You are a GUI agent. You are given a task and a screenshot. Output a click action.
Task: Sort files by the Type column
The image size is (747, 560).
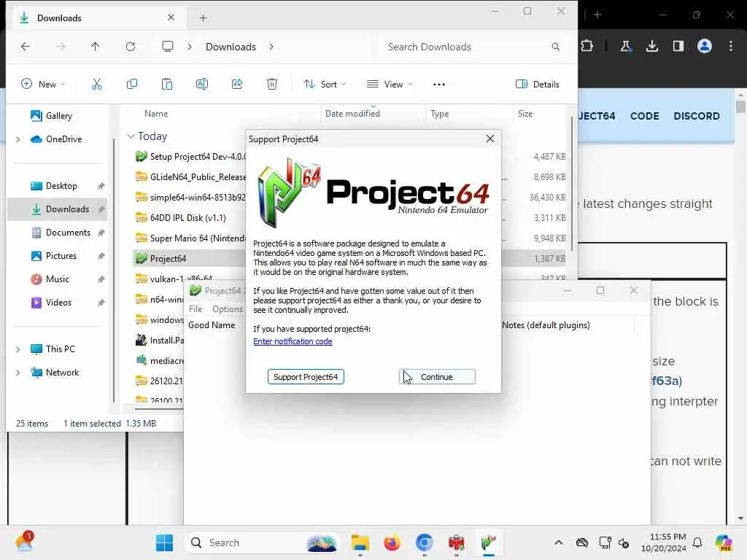[439, 114]
